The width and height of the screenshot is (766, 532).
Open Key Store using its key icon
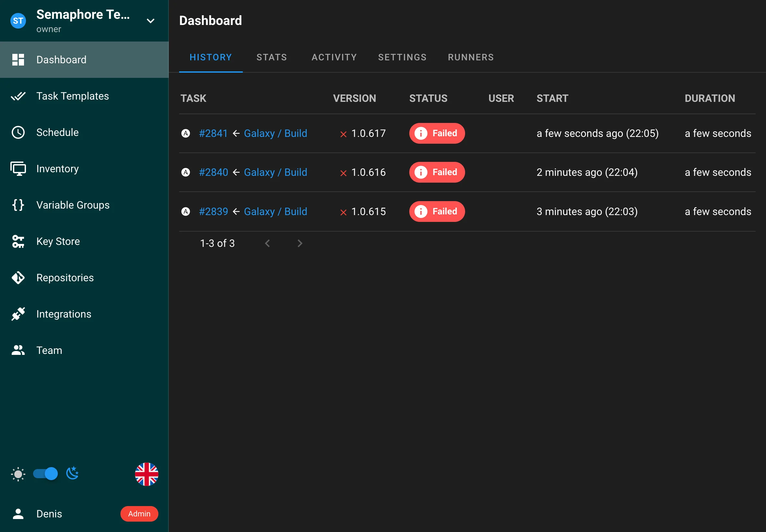click(18, 241)
